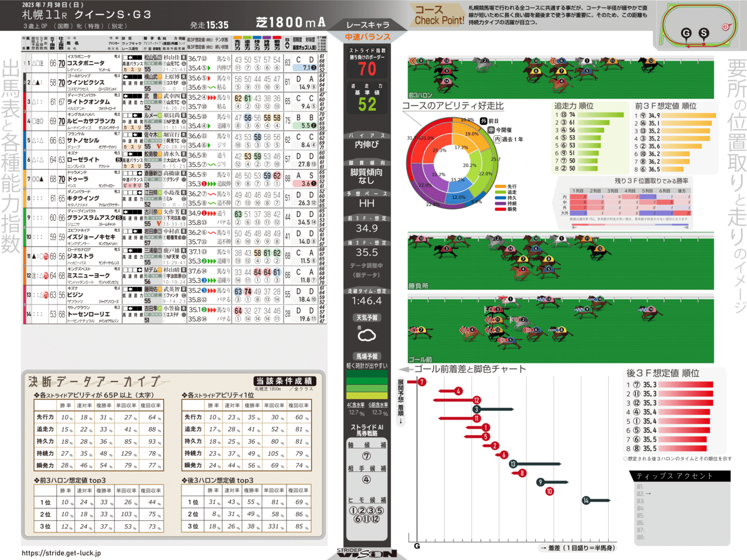747x560 pixels.
Task: Click horse name ライトクオンタム
Action: 88,101
